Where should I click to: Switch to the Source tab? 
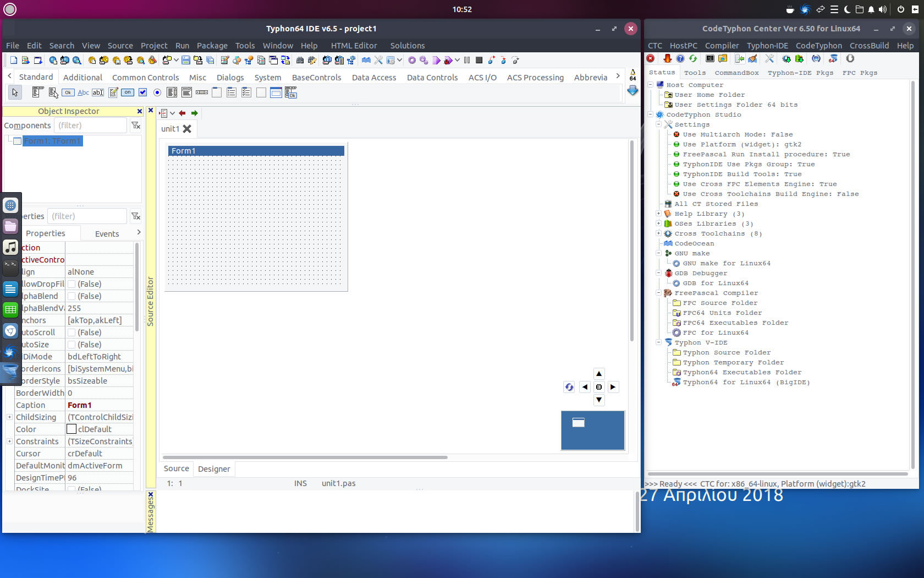pos(176,468)
